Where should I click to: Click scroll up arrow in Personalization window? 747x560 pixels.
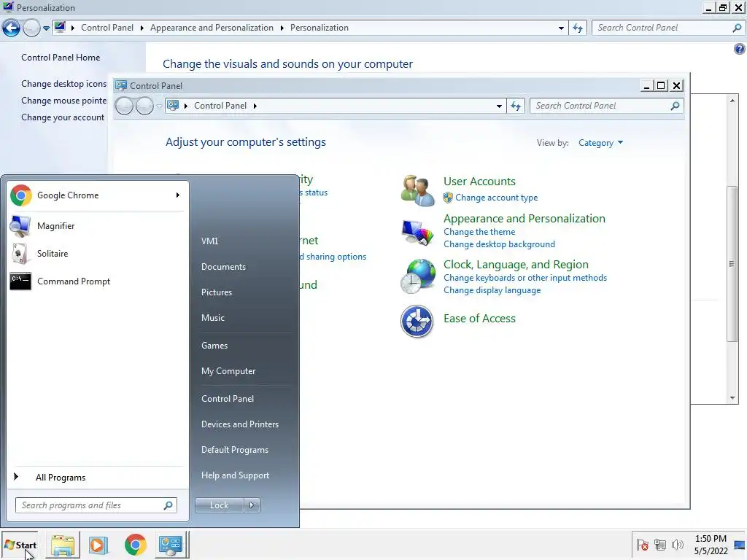click(732, 100)
